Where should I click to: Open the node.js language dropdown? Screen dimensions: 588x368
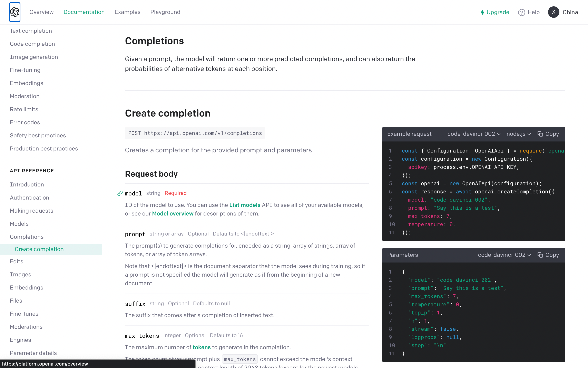(x=519, y=134)
